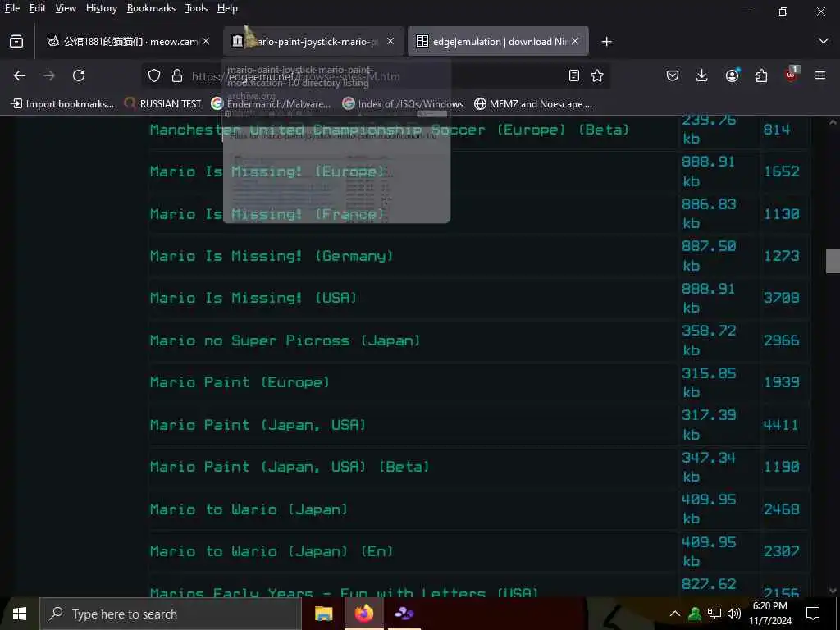This screenshot has height=630, width=840.
Task: Open the Windows Start menu
Action: coord(20,614)
